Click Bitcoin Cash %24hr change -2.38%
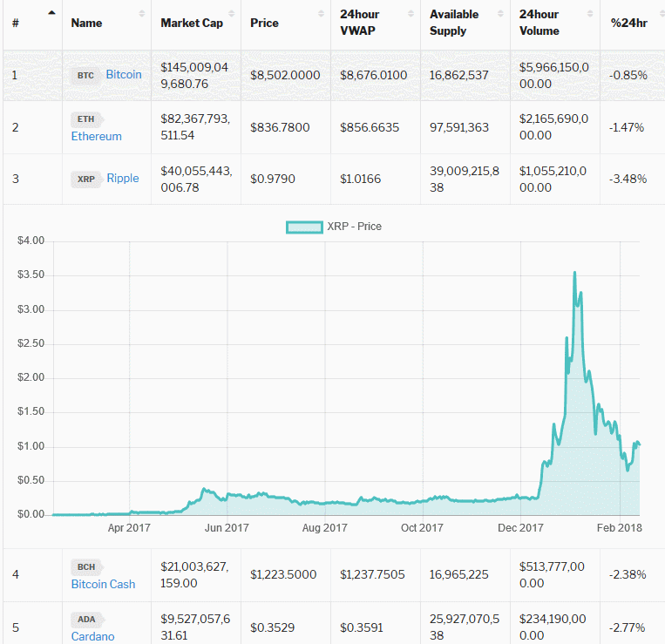665x644 pixels. tap(628, 574)
